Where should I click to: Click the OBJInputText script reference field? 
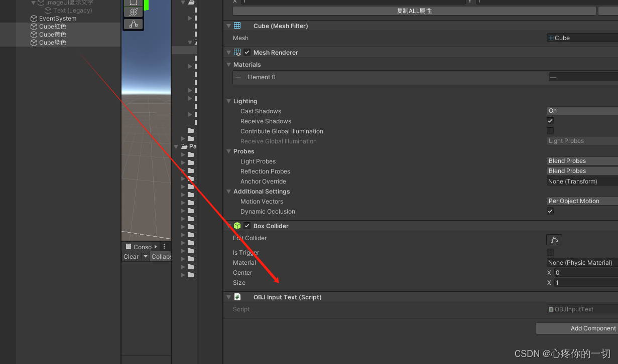pos(582,309)
